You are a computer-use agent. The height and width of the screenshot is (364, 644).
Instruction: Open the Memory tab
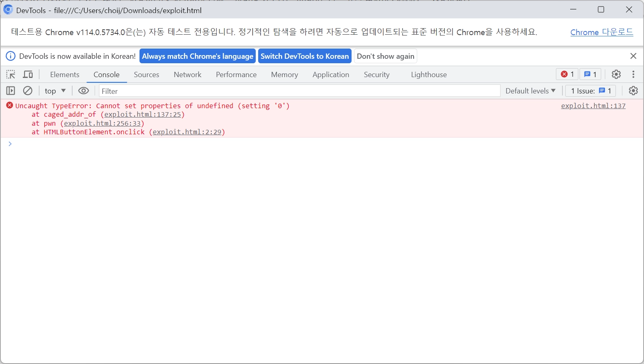[x=285, y=75]
